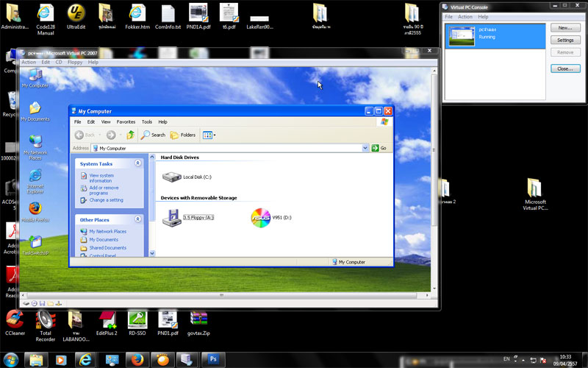The image size is (588, 368).
Task: Open the Tools menu in My Computer
Action: [147, 121]
